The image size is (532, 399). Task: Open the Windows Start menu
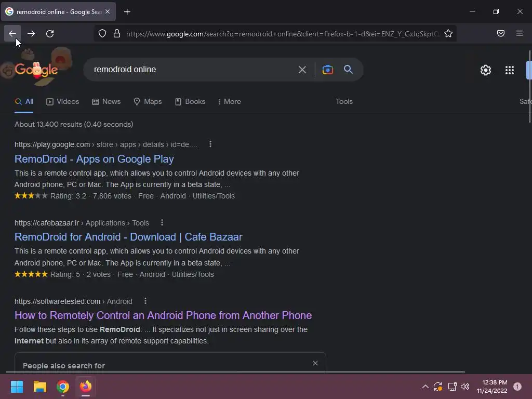click(x=17, y=387)
